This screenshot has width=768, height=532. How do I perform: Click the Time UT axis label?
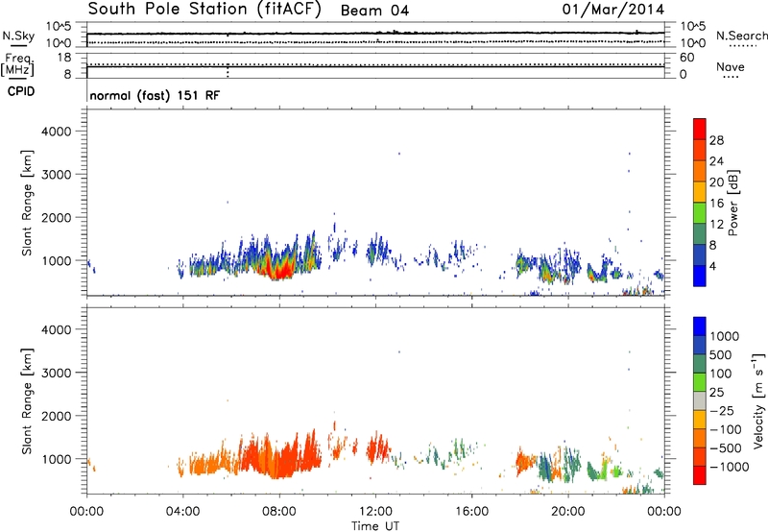[x=375, y=525]
